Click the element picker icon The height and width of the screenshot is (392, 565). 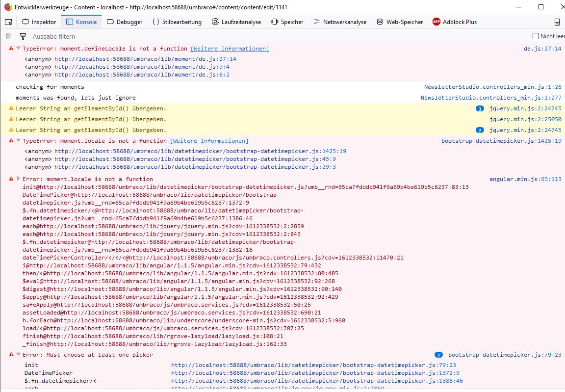pos(8,22)
